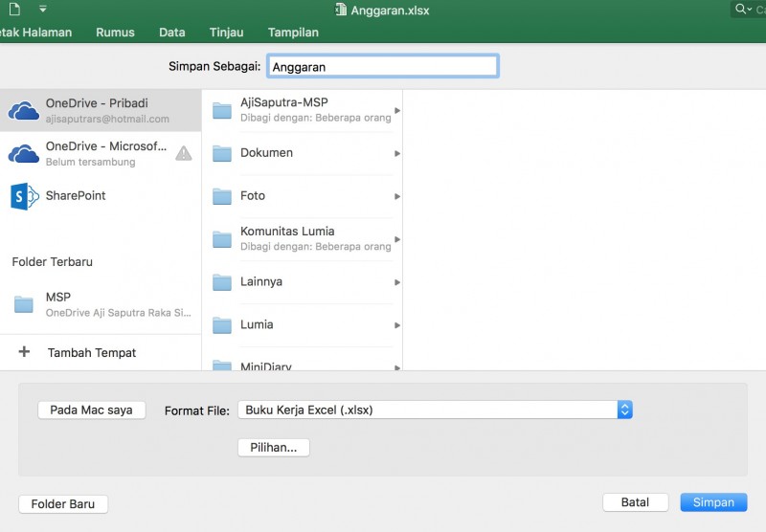Screen dimensions: 766x532
Task: Click the Lumia folder icon
Action: 222,325
